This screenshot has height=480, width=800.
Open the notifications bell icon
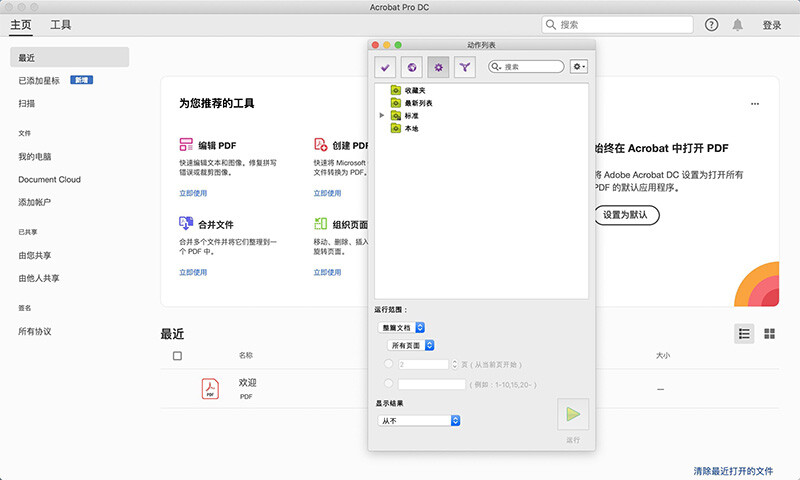[738, 25]
